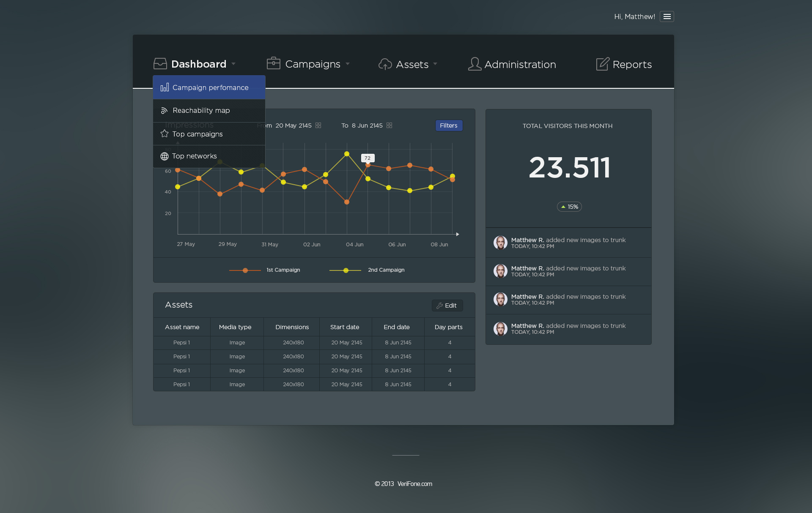Open the From date calendar picker
Screen dimensions: 812x513
click(x=318, y=125)
